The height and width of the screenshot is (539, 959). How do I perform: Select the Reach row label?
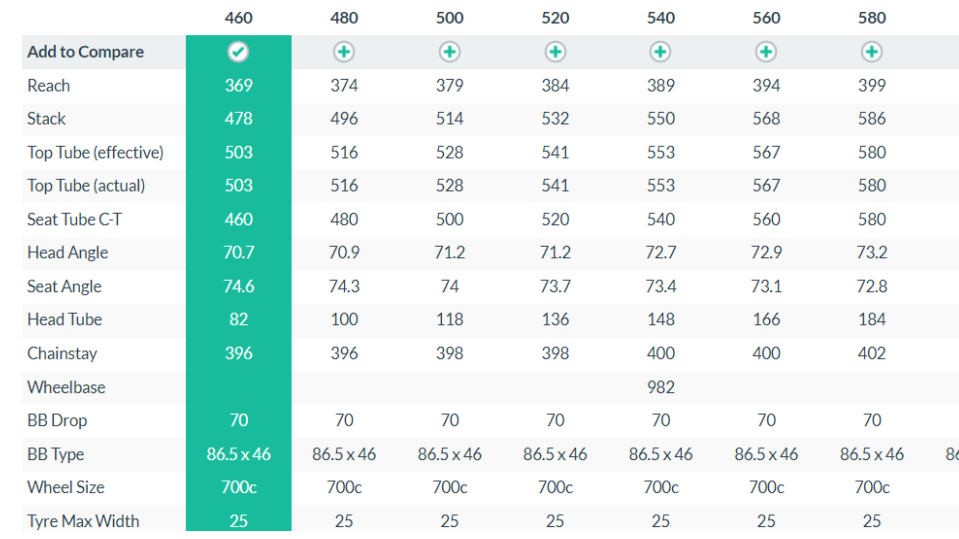[49, 86]
